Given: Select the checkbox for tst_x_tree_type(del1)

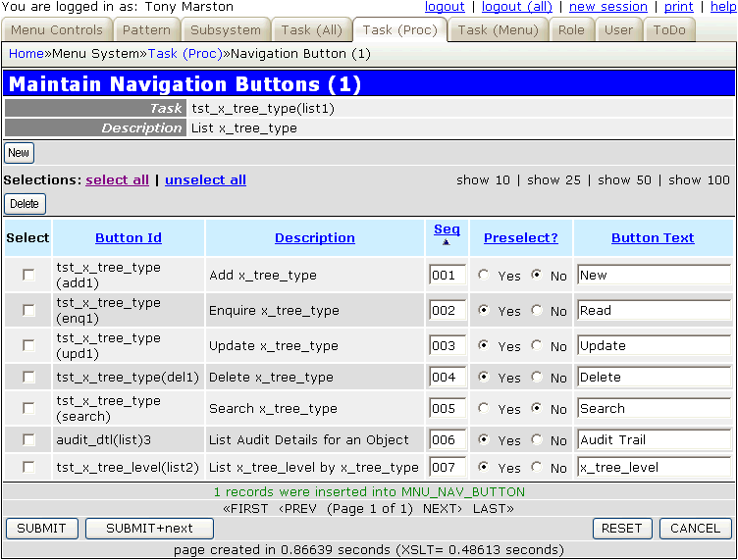Looking at the screenshot, I should (28, 378).
